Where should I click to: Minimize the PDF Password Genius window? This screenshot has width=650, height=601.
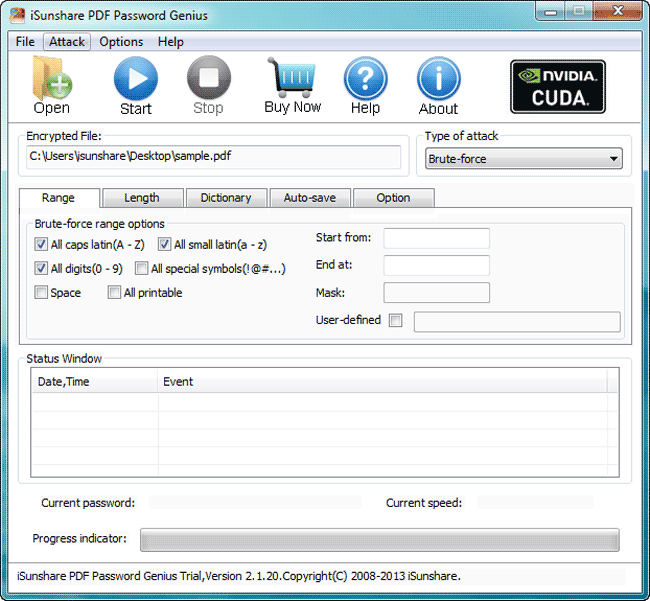[x=550, y=12]
